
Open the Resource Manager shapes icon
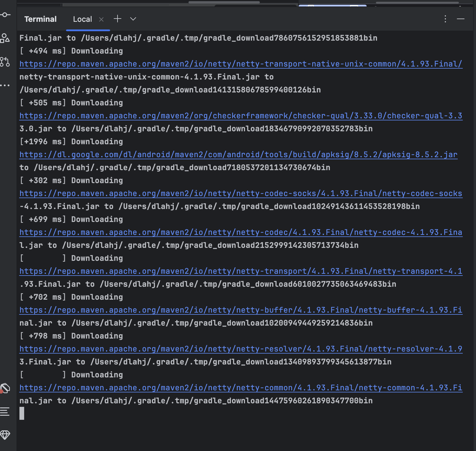[5, 38]
